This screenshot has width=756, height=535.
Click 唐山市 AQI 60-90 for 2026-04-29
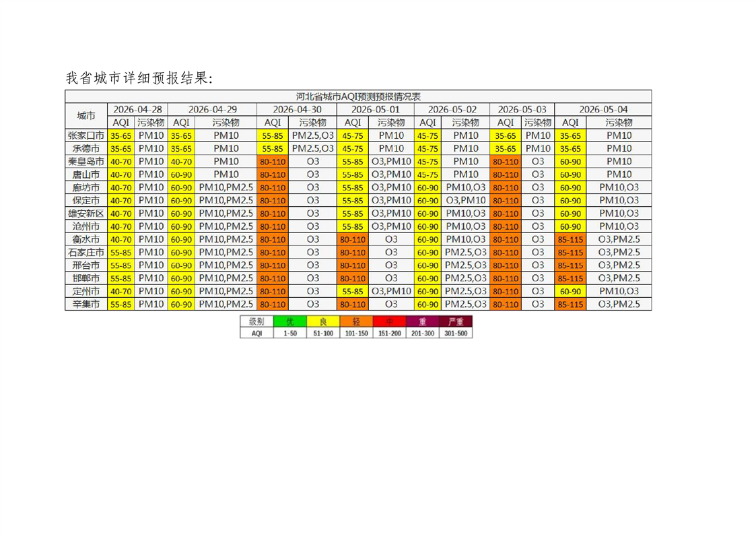(181, 175)
